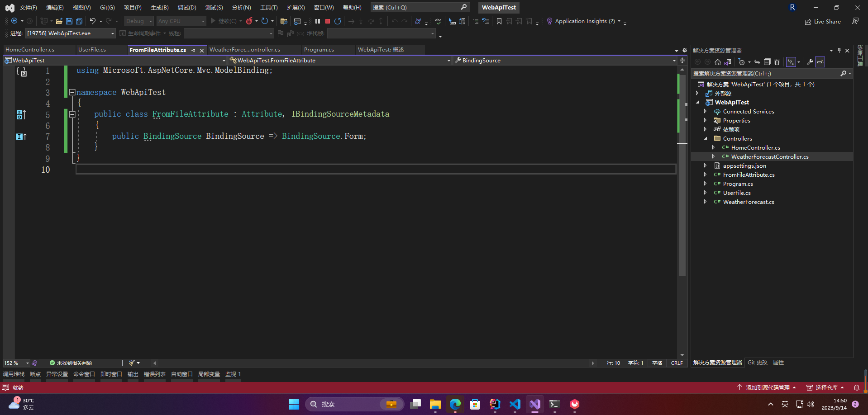Click the Live Share button
868x415 pixels.
click(x=823, y=21)
